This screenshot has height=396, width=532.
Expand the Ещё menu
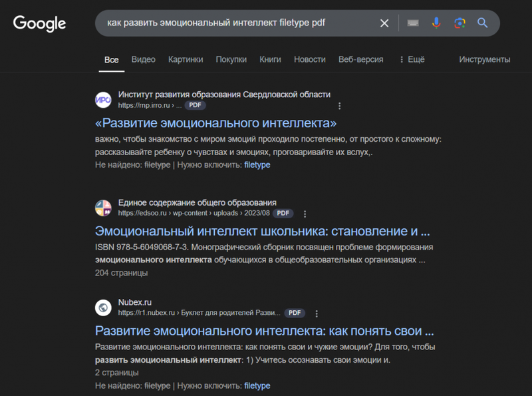coord(412,59)
